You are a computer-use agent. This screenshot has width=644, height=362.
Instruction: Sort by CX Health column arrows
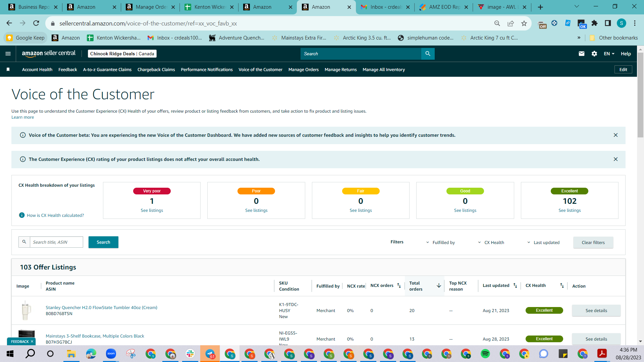(x=562, y=286)
